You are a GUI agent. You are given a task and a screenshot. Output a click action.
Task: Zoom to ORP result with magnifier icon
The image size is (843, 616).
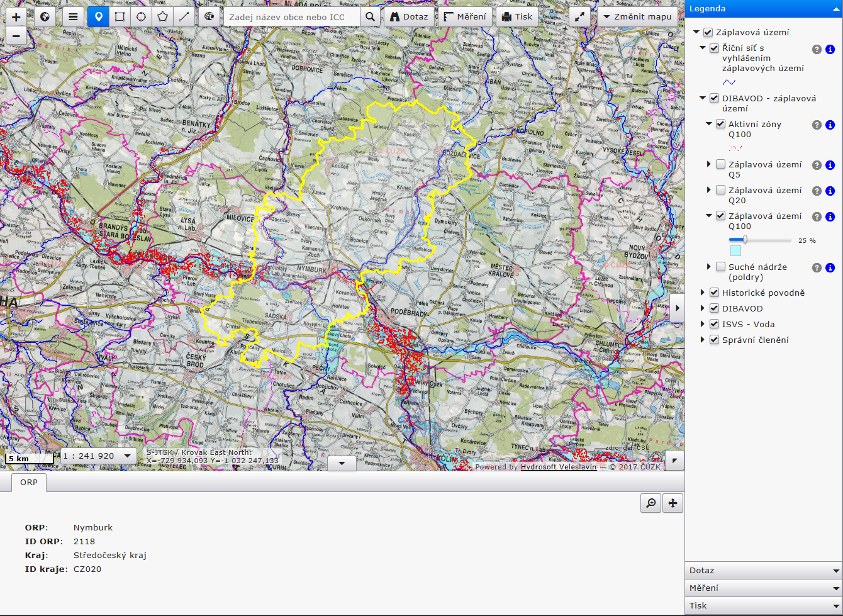[x=651, y=503]
